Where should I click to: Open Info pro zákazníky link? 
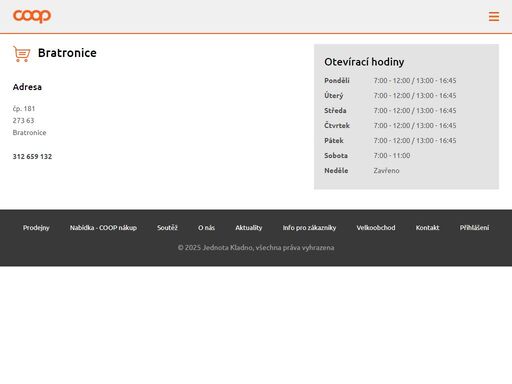coord(309,228)
